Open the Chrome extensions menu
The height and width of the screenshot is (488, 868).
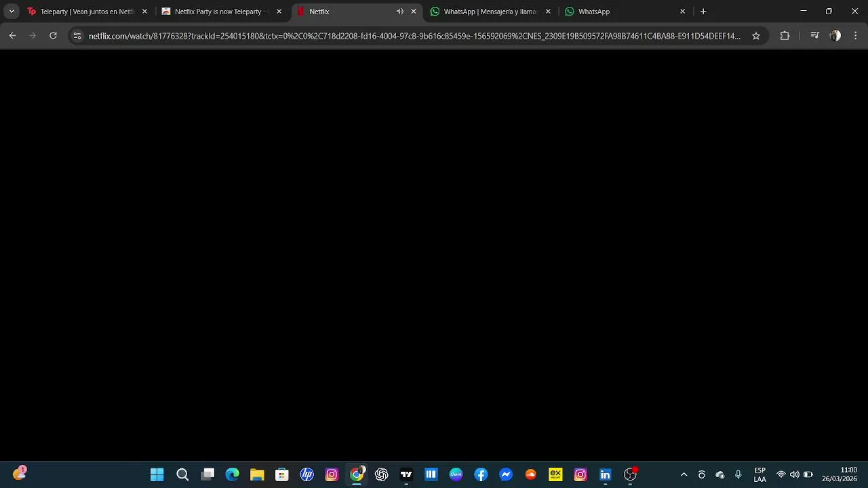(785, 36)
